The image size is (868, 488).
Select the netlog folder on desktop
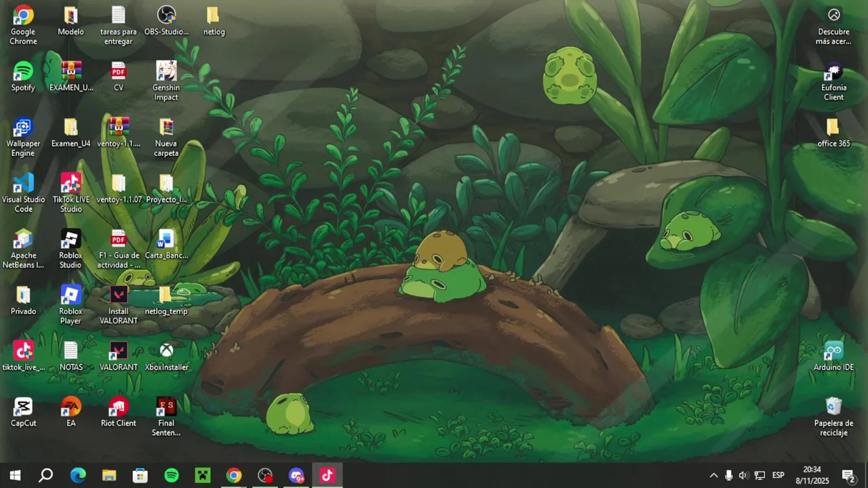coord(214,20)
